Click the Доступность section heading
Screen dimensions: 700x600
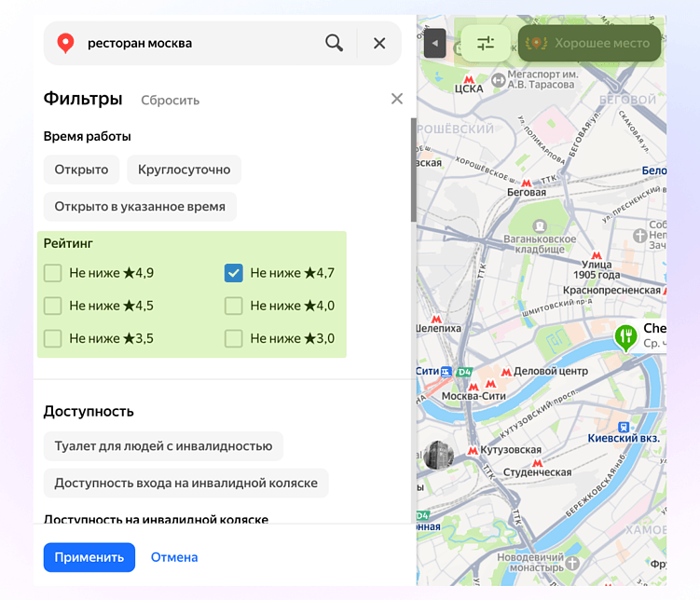(x=89, y=411)
